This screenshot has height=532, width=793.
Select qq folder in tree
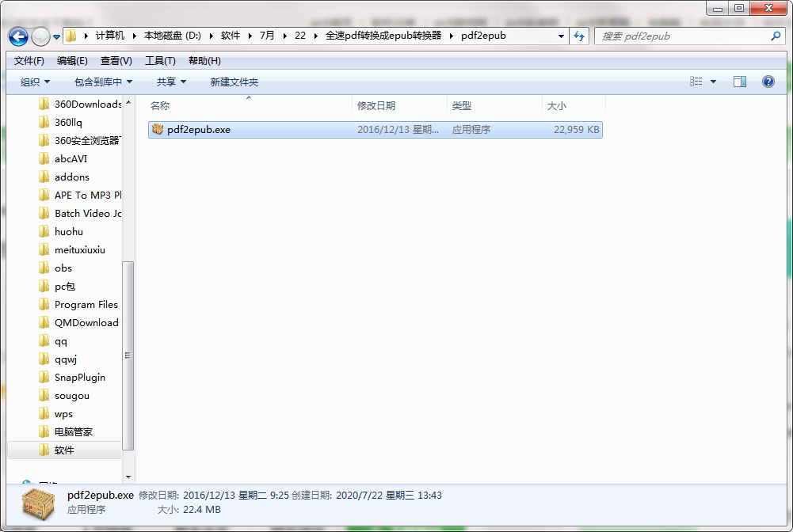click(53, 341)
